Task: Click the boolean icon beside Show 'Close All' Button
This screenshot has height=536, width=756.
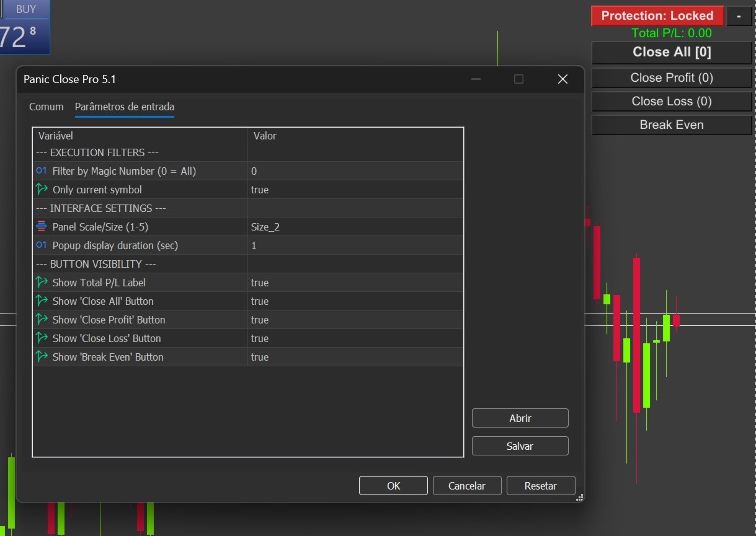Action: click(42, 301)
